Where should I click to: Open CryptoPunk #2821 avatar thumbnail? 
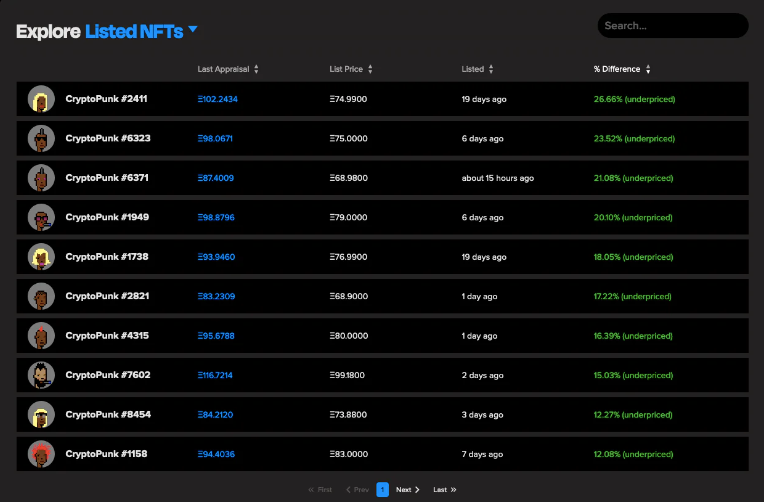pyautogui.click(x=41, y=296)
